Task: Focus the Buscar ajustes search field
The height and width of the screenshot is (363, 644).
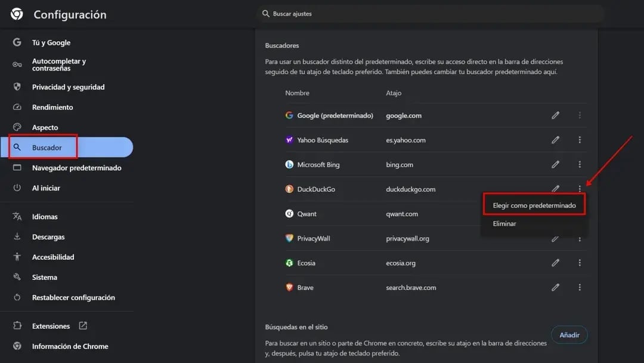Action: coord(431,14)
